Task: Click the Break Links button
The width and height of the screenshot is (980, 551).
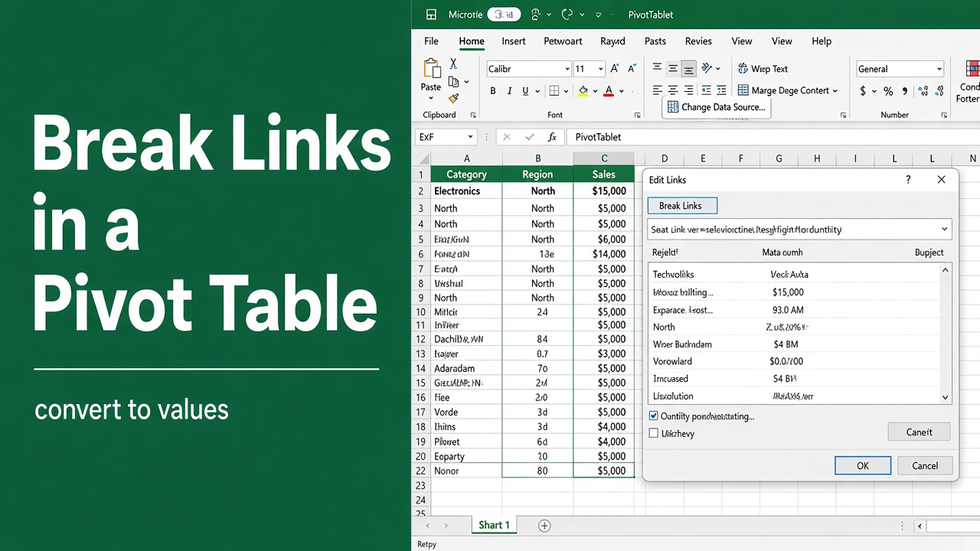Action: [681, 206]
